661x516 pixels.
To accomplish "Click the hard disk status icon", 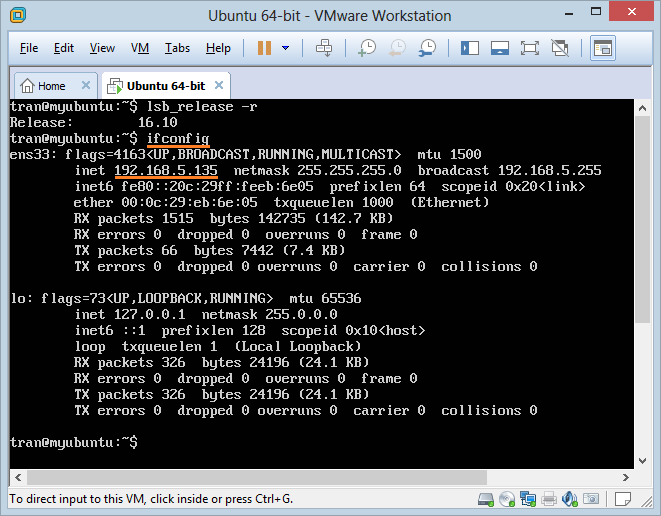I will pyautogui.click(x=486, y=499).
